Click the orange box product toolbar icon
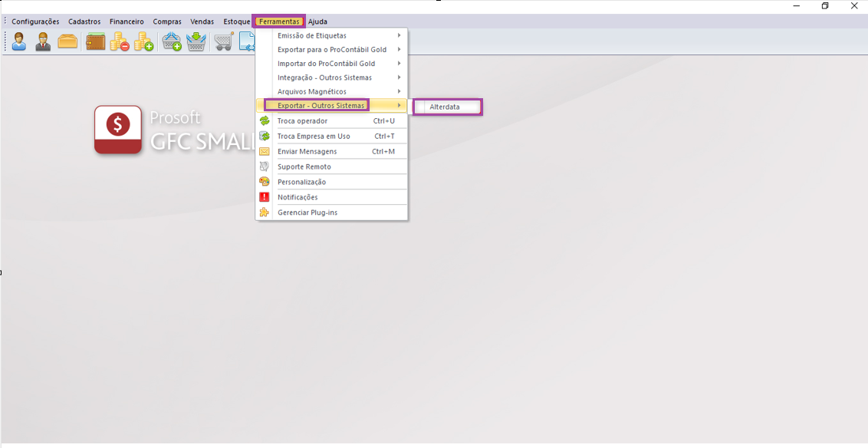This screenshot has height=448, width=868. pos(67,41)
